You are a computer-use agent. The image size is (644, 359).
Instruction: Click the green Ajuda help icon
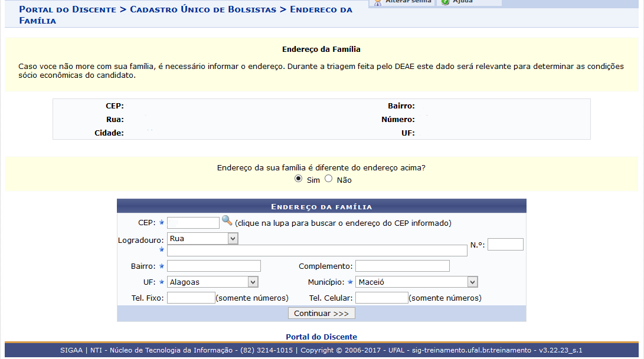point(445,2)
